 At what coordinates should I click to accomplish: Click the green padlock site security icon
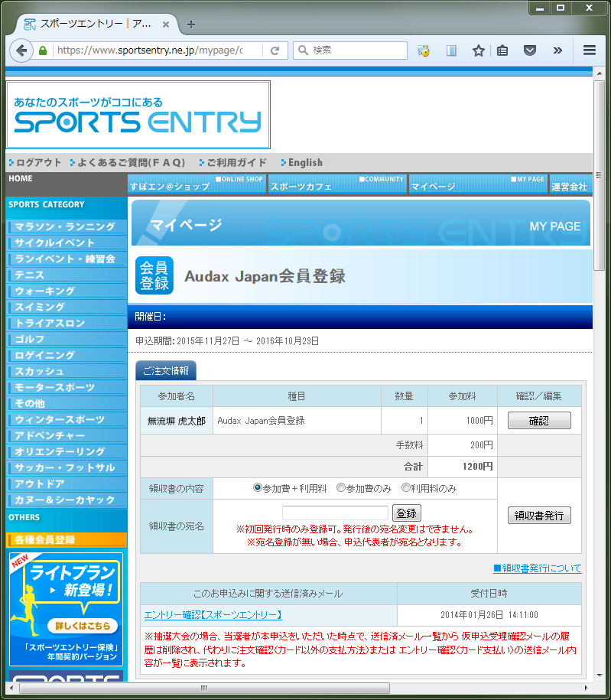tap(43, 50)
